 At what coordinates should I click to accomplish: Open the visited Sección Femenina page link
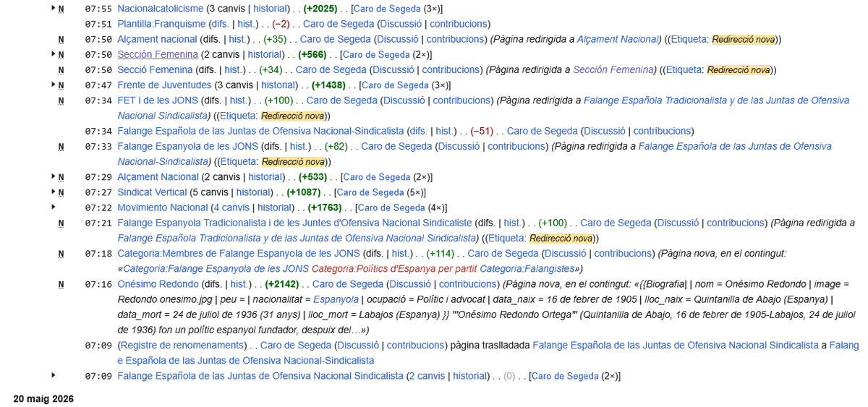[x=158, y=54]
